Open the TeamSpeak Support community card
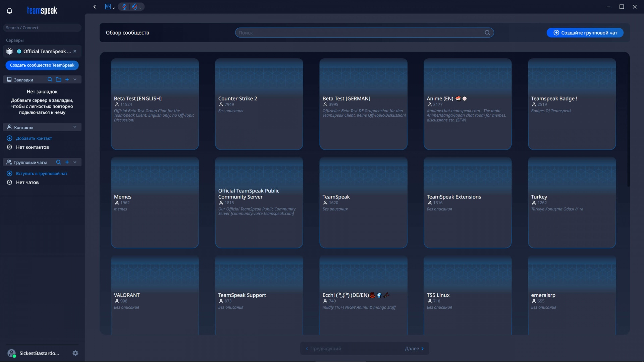Viewport: 644px width, 362px height. 259,295
